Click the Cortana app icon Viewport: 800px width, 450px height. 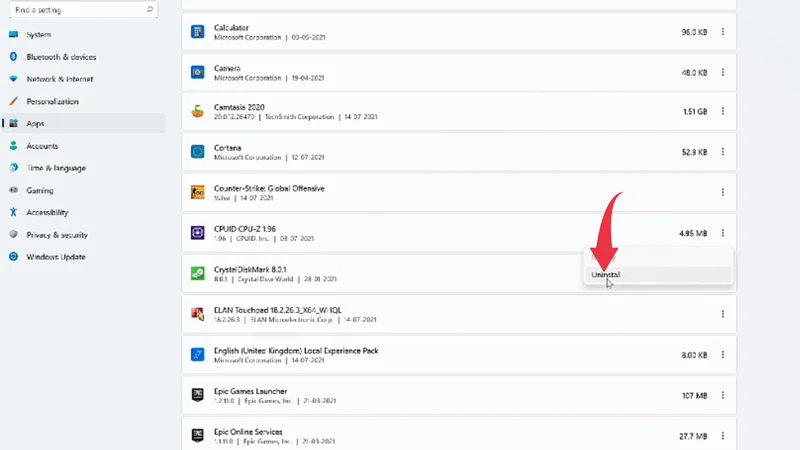coord(197,152)
